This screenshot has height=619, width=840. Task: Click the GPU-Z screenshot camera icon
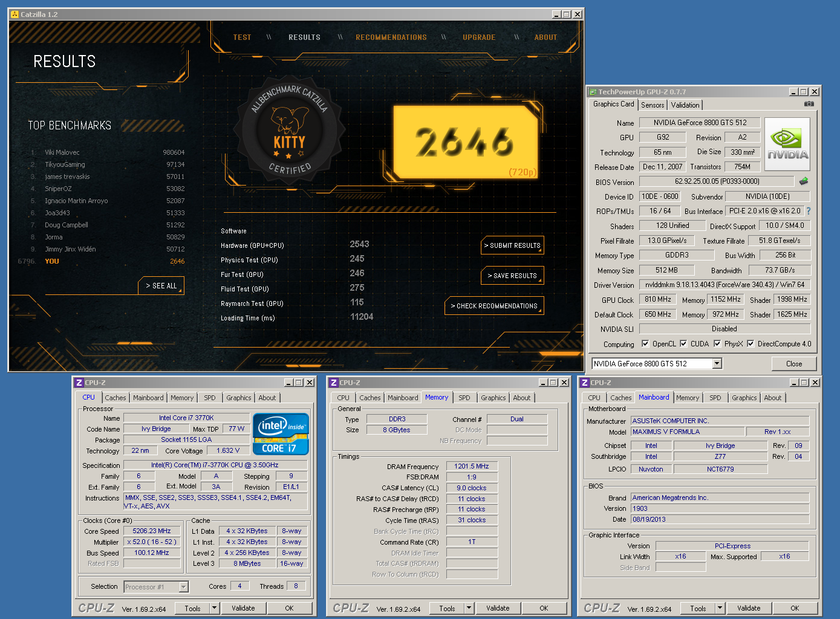pos(809,104)
